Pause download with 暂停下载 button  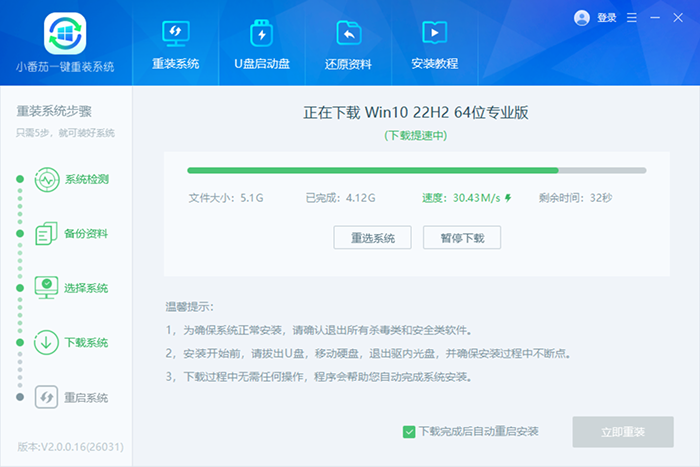[461, 238]
